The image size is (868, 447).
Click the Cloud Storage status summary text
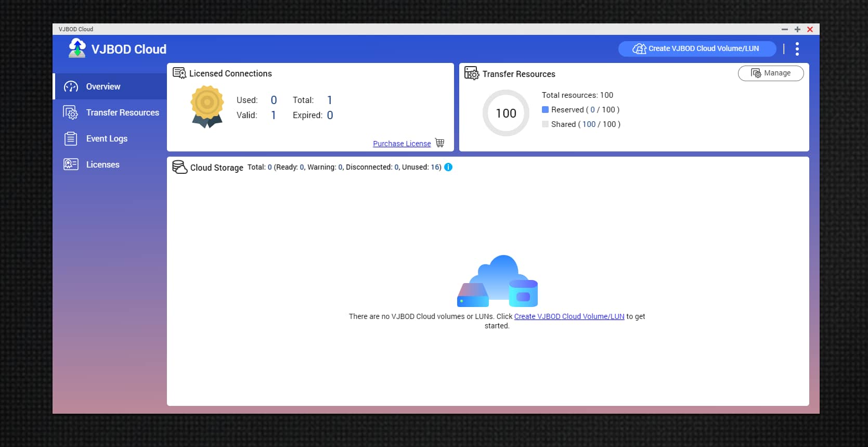(344, 167)
